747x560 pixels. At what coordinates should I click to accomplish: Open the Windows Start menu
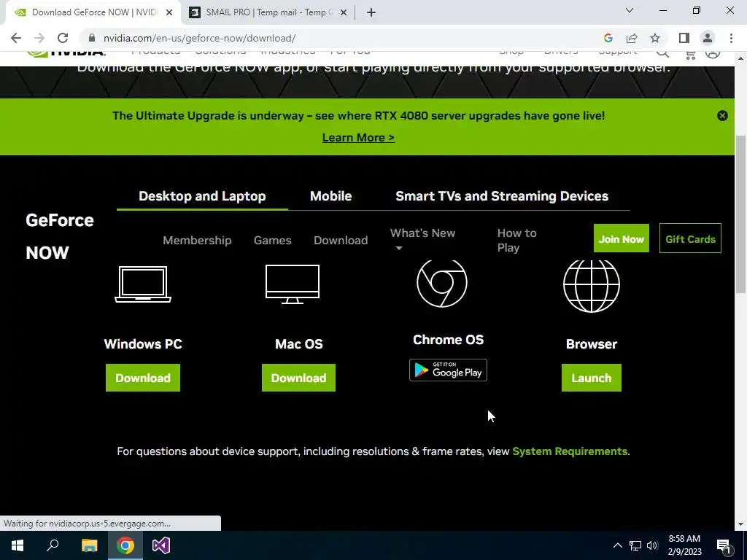click(x=18, y=545)
